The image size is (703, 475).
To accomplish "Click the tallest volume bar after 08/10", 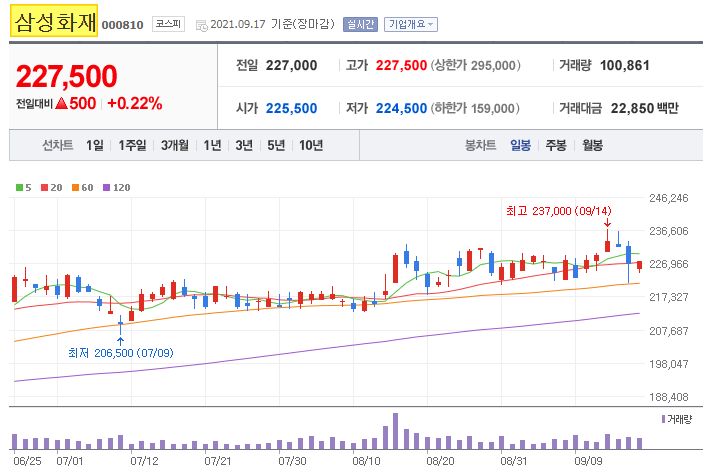I will (395, 431).
